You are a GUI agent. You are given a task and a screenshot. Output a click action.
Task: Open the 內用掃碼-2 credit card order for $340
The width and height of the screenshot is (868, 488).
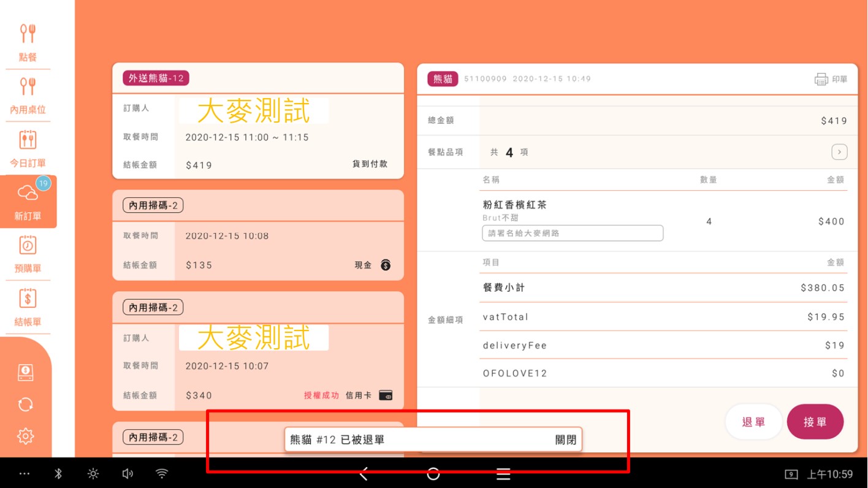pos(258,351)
